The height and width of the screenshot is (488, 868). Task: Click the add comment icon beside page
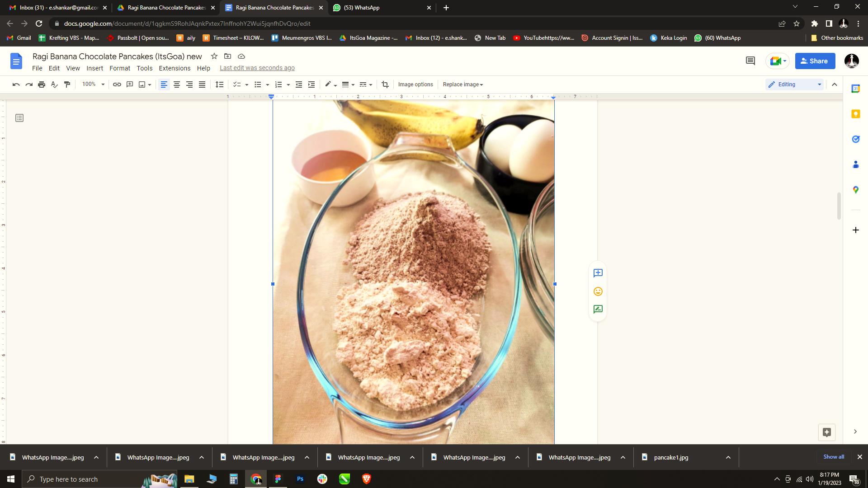click(x=598, y=273)
